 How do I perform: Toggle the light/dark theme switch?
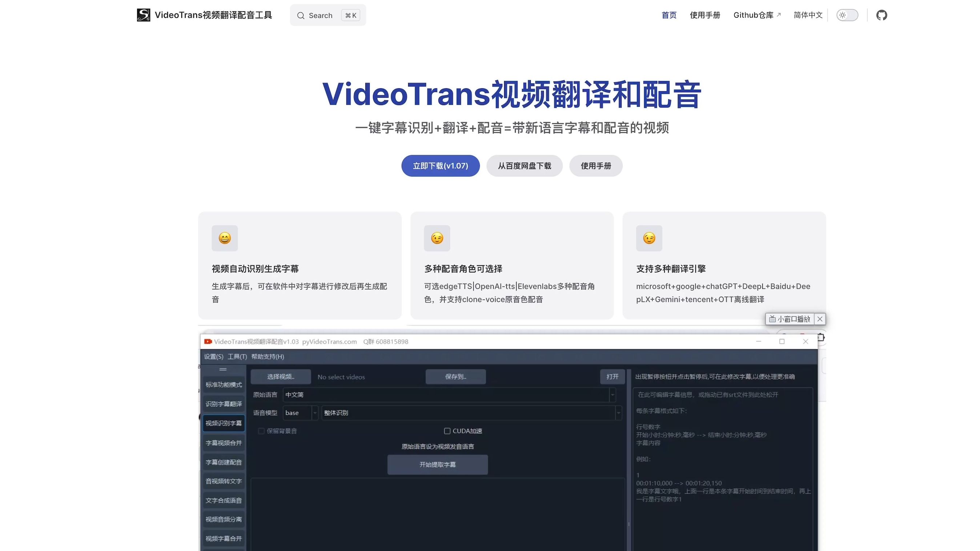(x=847, y=15)
